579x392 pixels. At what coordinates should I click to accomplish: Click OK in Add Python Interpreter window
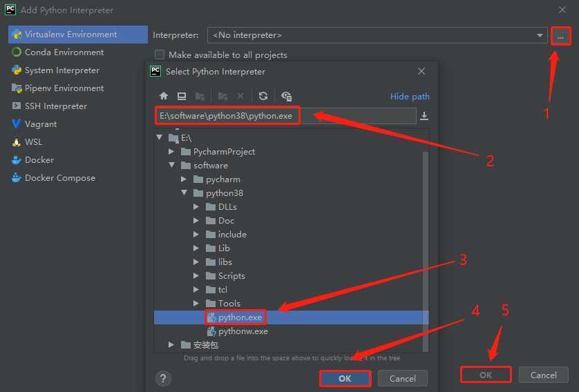tap(486, 375)
